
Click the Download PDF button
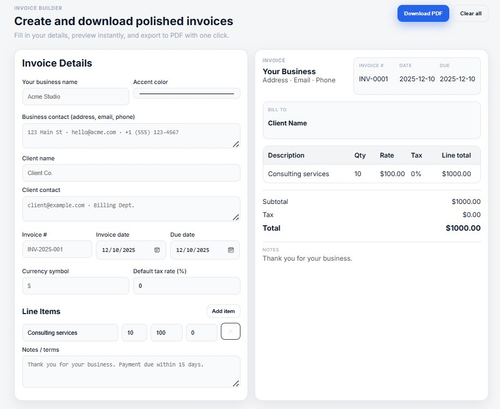(423, 14)
